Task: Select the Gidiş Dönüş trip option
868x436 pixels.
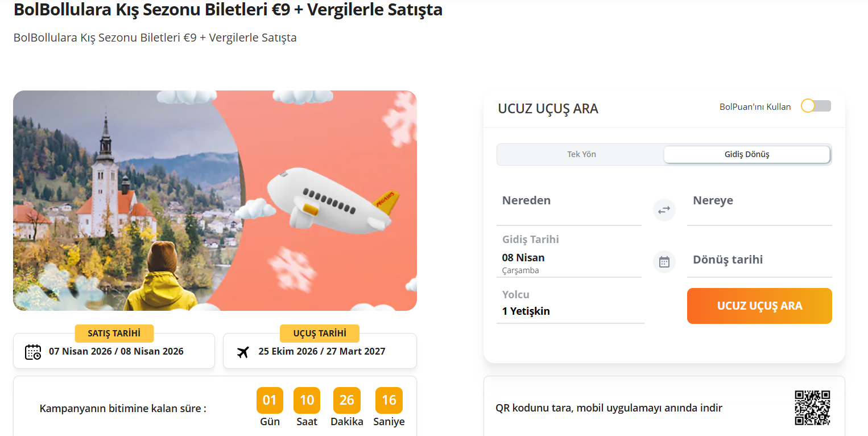Action: click(746, 154)
